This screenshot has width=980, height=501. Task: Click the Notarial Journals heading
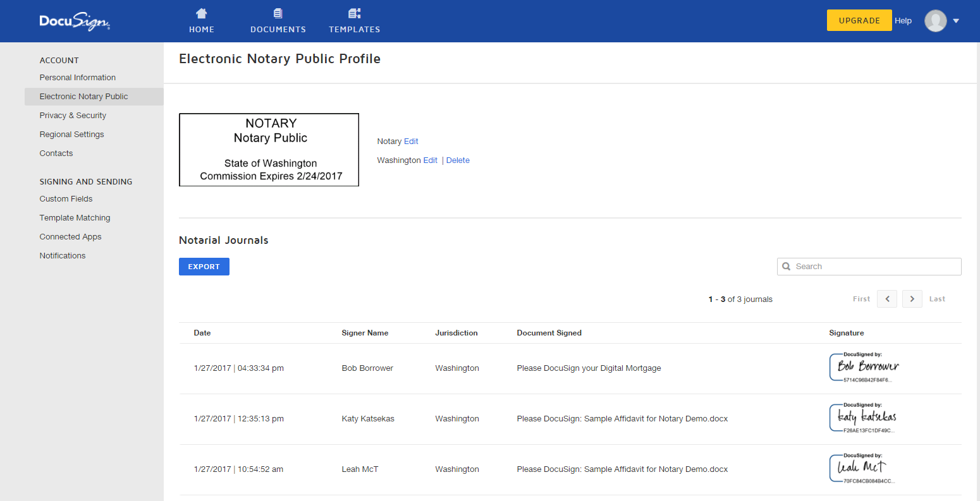point(224,240)
